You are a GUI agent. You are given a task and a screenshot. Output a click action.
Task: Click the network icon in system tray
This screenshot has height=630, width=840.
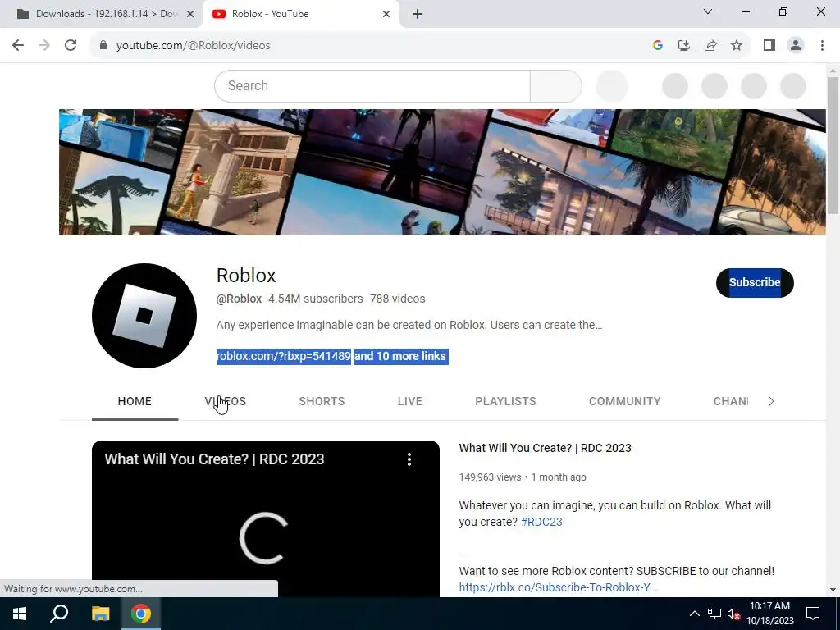pos(714,614)
